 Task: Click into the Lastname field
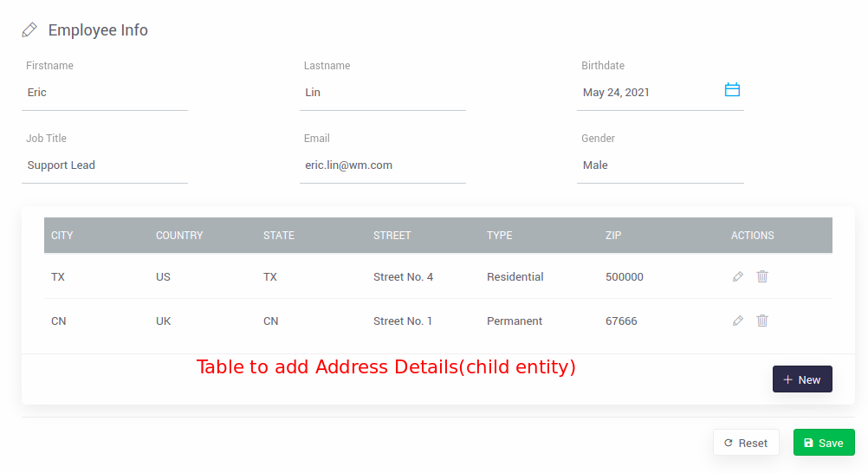[x=382, y=93]
